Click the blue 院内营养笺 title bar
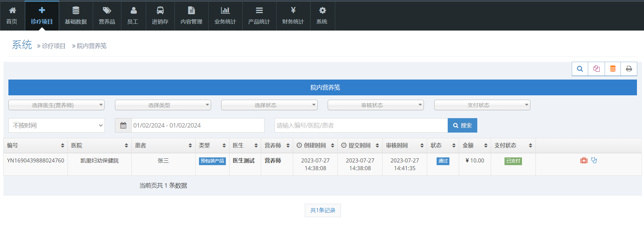This screenshot has height=244, width=644. click(323, 87)
